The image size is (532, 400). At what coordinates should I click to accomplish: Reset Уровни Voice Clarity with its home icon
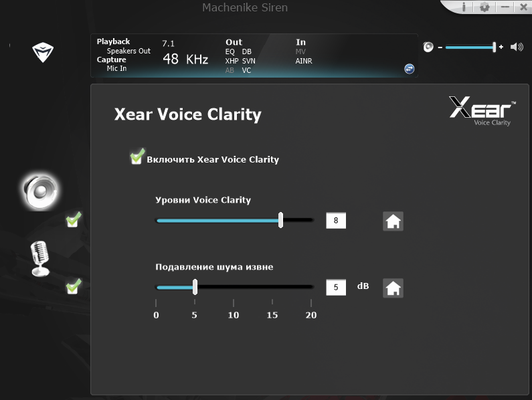[393, 221]
